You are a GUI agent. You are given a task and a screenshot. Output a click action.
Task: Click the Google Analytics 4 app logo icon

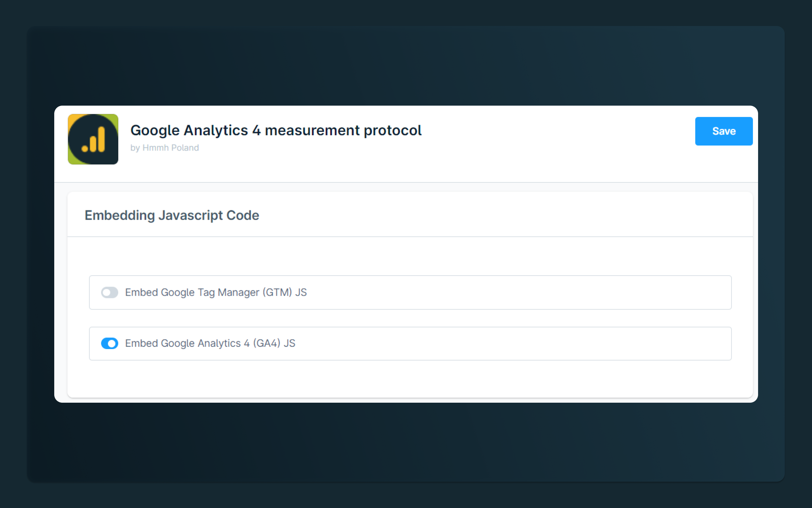click(93, 139)
